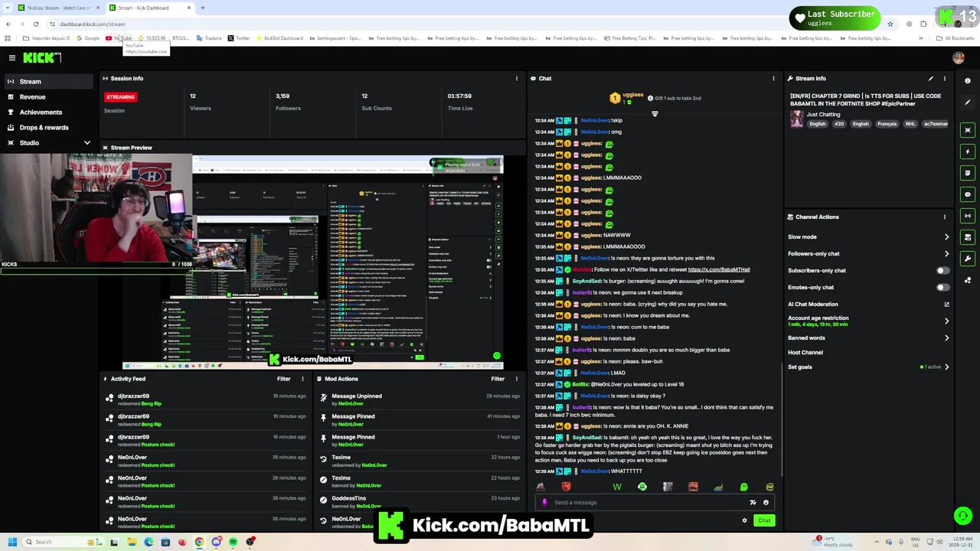Click the browser address bar

[x=459, y=24]
